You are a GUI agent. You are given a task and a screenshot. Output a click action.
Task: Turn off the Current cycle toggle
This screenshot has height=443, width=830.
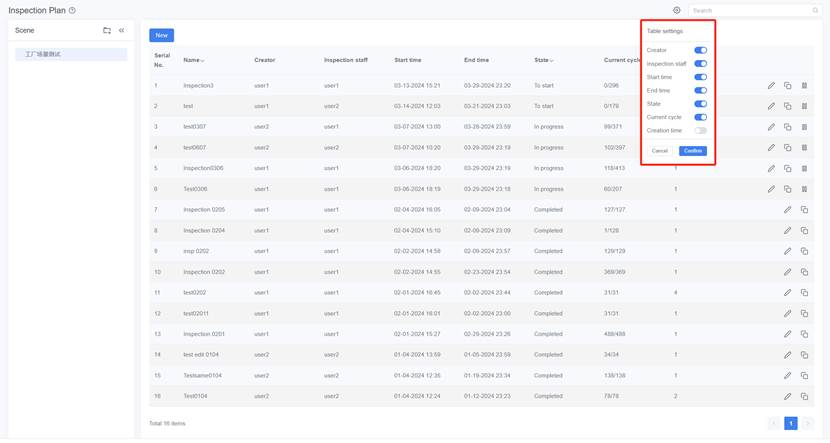point(700,117)
